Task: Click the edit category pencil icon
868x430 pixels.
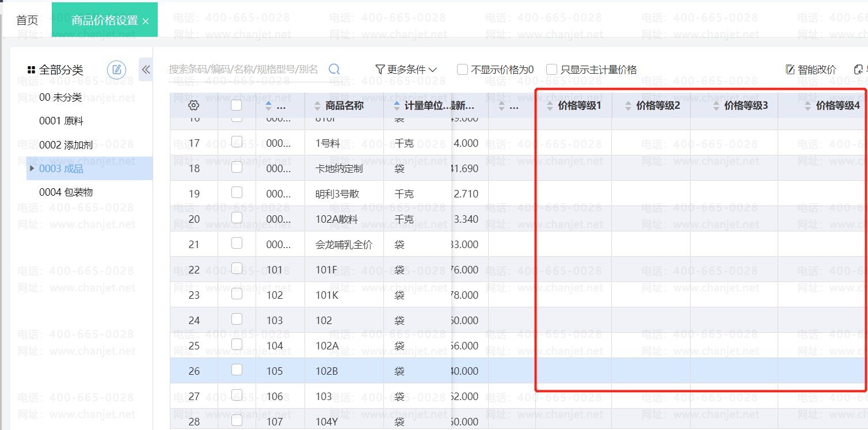Action: (x=117, y=70)
